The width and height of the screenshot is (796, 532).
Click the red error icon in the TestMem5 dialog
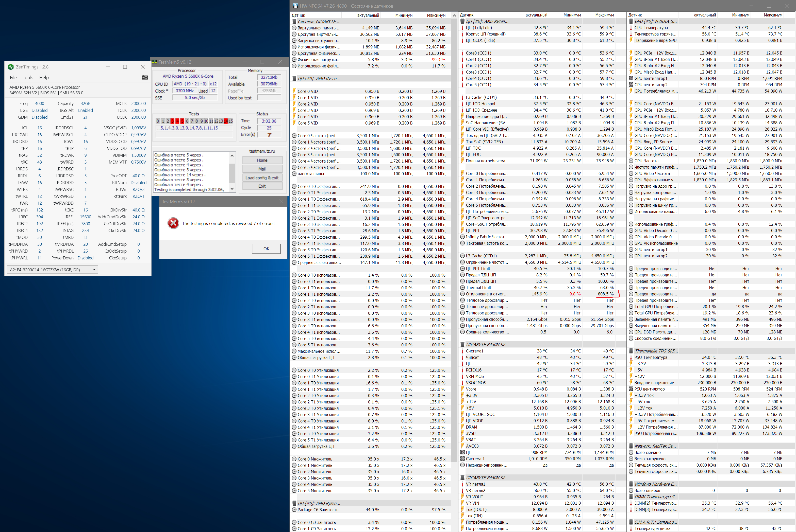pos(173,223)
